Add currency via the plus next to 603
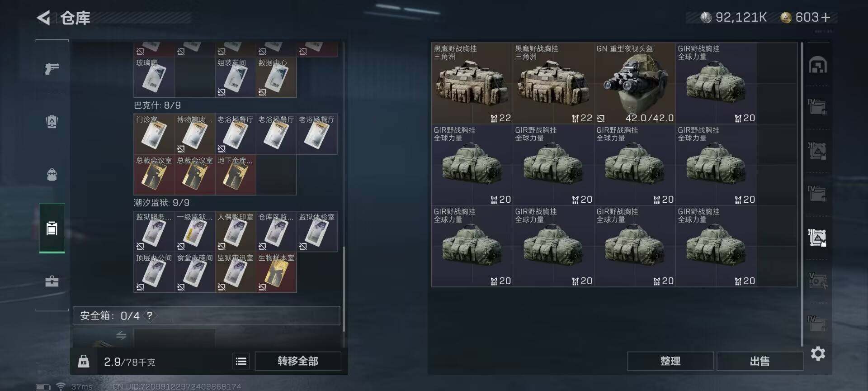868x391 pixels. click(826, 17)
